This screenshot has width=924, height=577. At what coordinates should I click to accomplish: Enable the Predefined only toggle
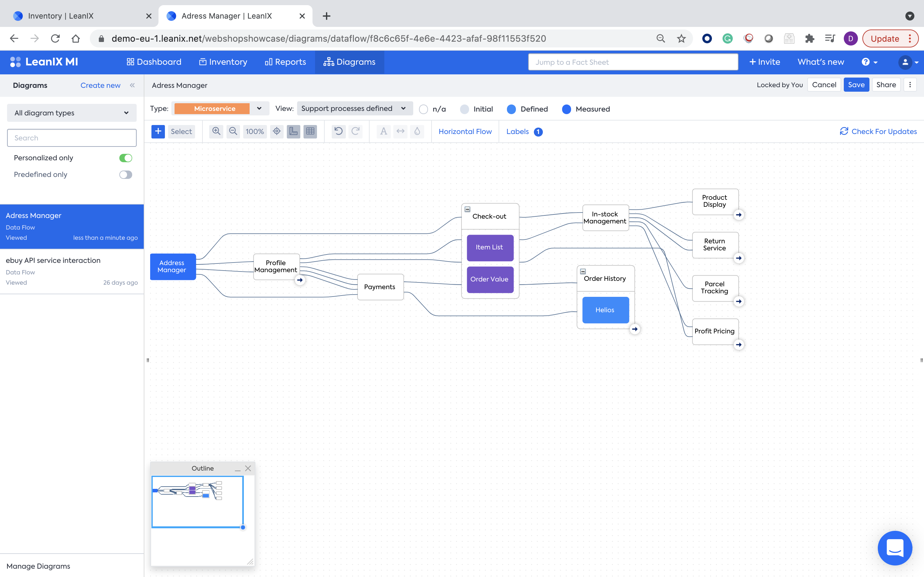point(126,175)
